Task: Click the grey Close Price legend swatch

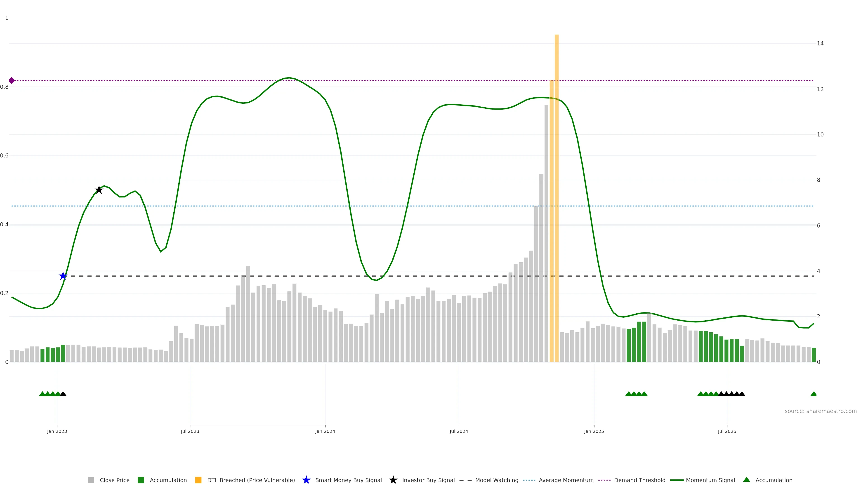Action: click(x=91, y=480)
